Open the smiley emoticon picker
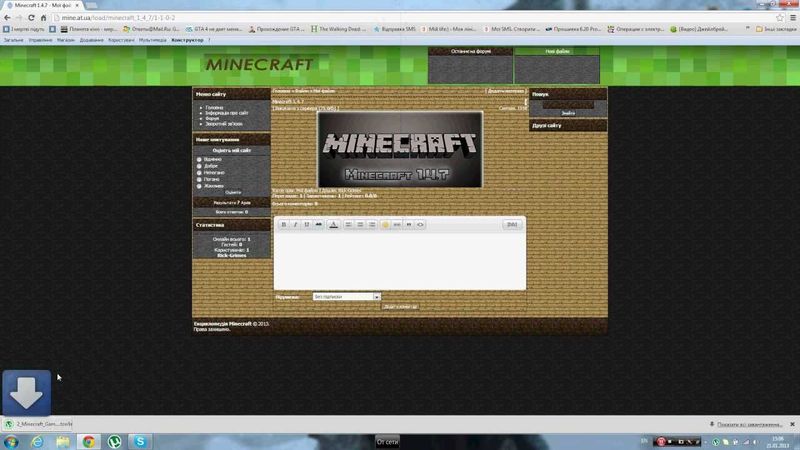Screen dimensions: 800x450 385,224
